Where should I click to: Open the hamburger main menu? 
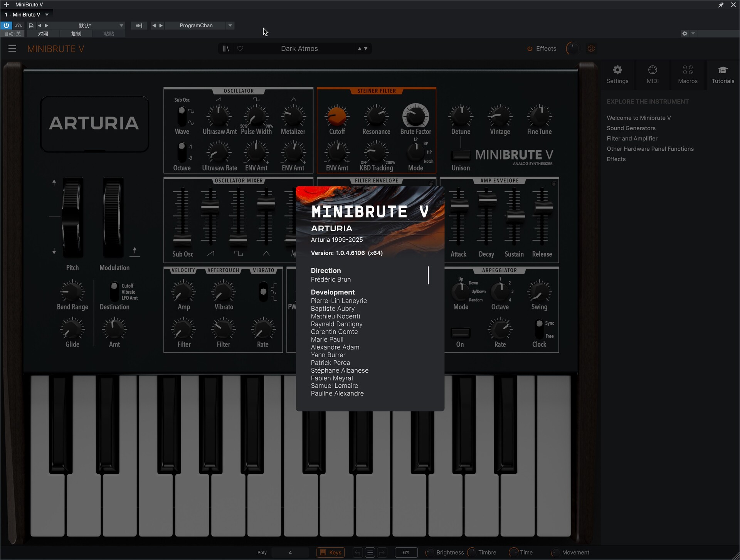(12, 49)
